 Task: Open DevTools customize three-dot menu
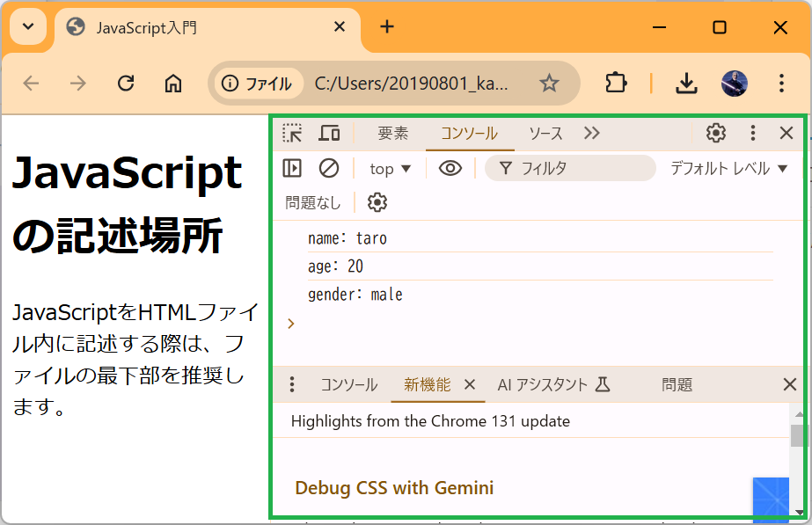click(x=752, y=133)
